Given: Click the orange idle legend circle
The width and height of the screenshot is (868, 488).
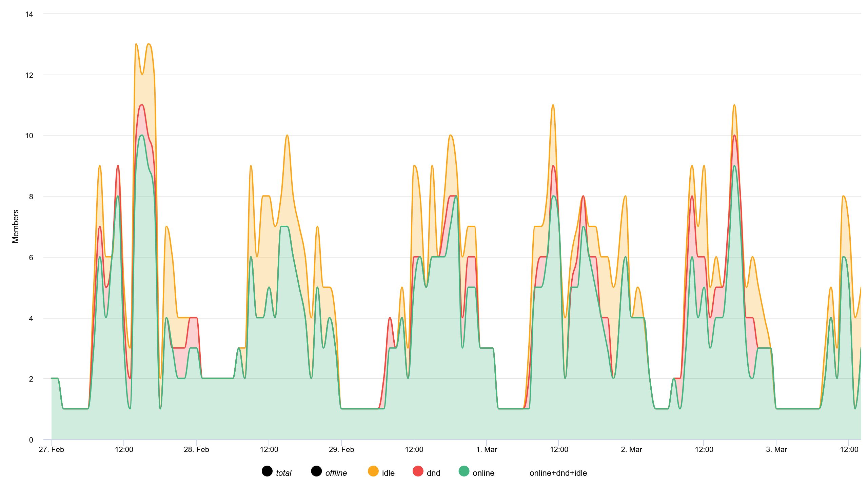Looking at the screenshot, I should [373, 471].
